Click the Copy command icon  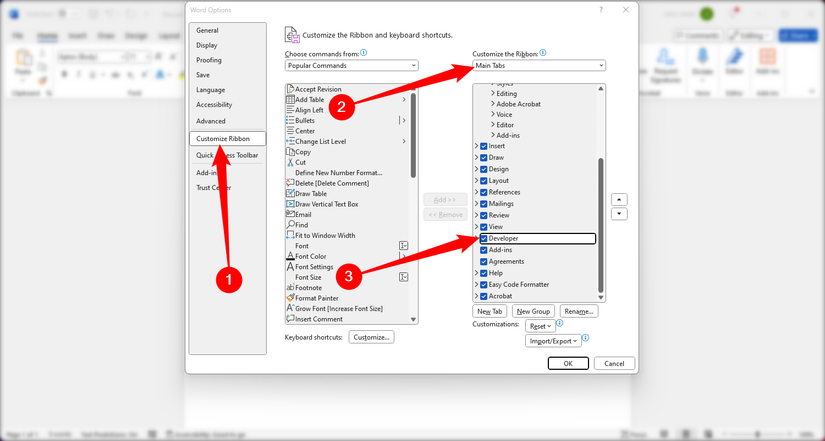point(290,152)
